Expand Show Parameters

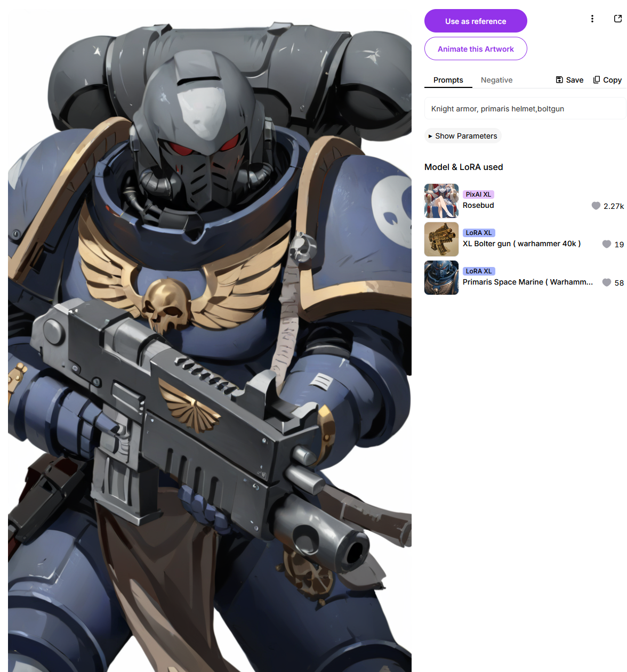[463, 136]
